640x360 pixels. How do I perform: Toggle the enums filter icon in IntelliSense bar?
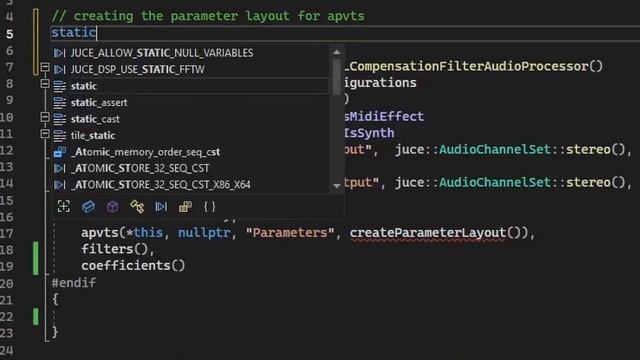pyautogui.click(x=185, y=207)
